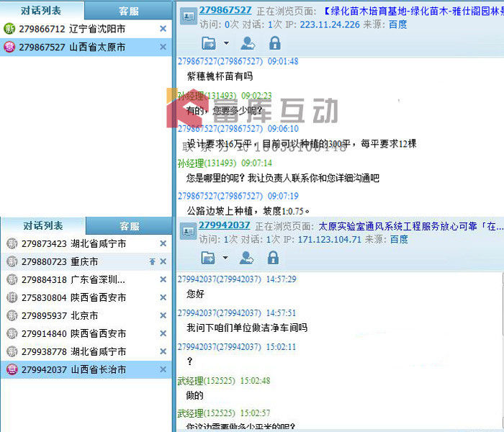504x432 pixels.
Task: Open the visitor ID link 279942037
Action: (x=225, y=225)
